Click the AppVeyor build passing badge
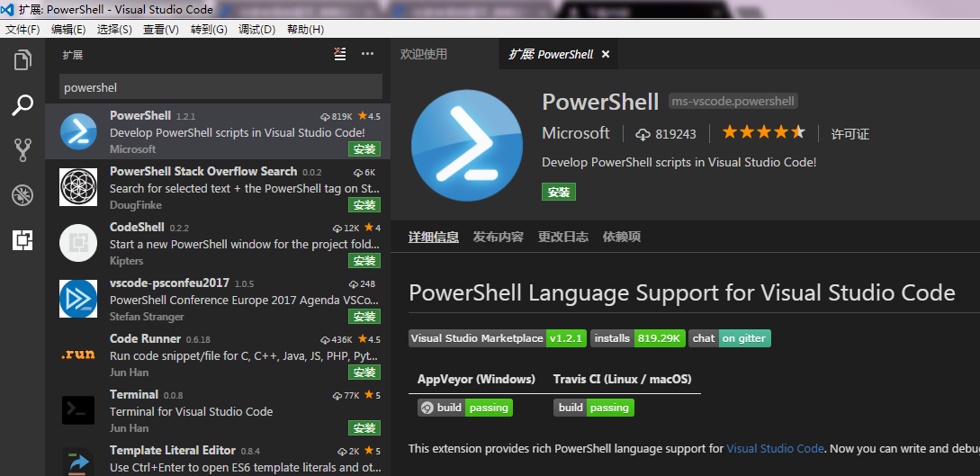This screenshot has height=476, width=980. pyautogui.click(x=465, y=408)
